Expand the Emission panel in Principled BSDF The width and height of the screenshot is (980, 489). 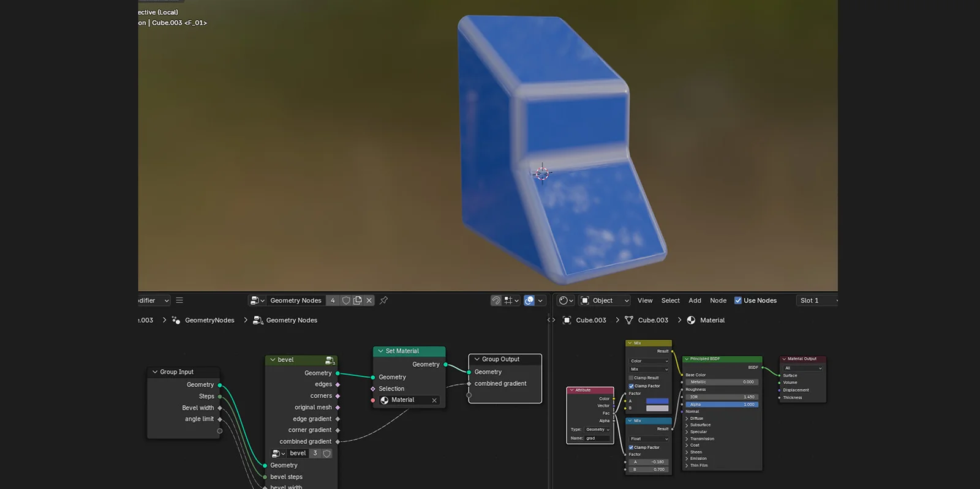(687, 458)
